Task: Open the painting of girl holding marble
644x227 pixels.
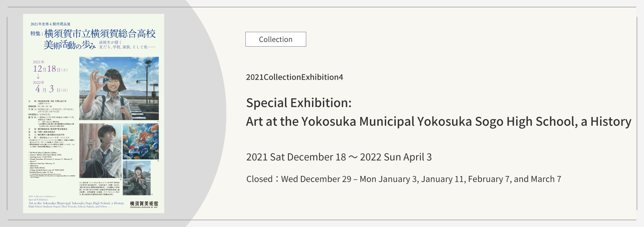Action: coord(119,88)
